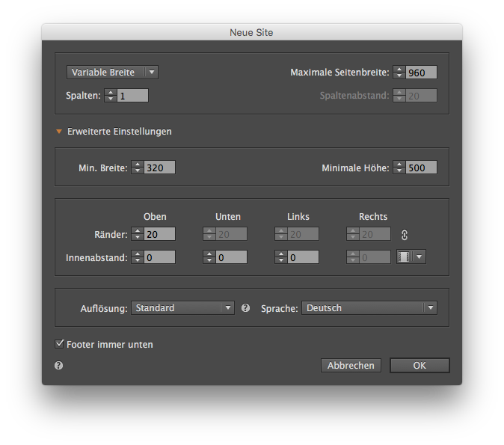Click the Innenabstand Links stepper arrows

(280, 257)
